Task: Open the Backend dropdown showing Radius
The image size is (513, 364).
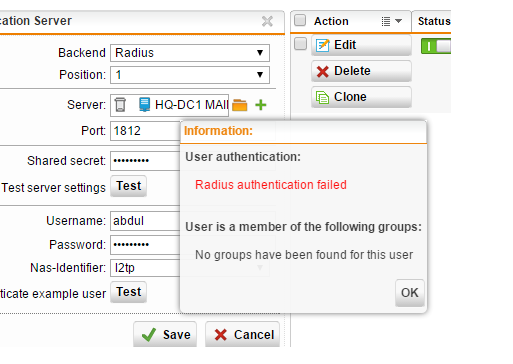Action: (x=190, y=53)
